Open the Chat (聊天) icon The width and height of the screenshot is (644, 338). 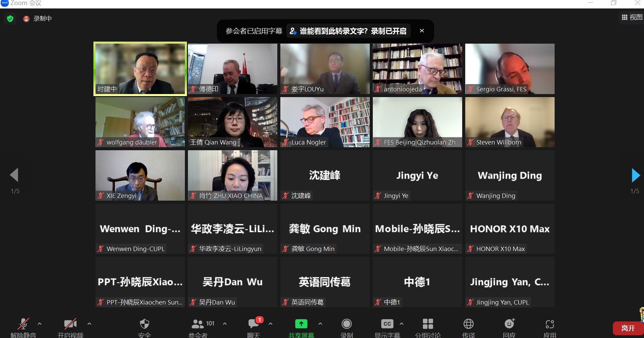pos(253,324)
